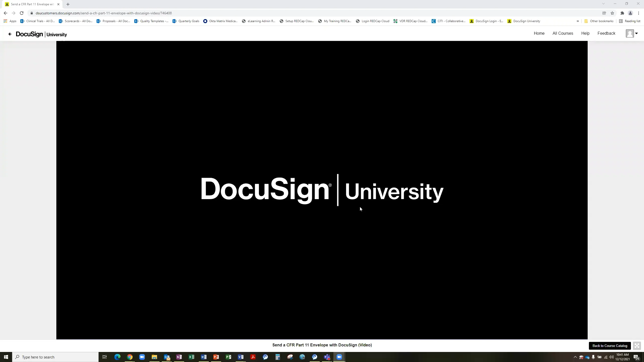
Task: Toggle the bookmark star in the address bar
Action: (612, 13)
